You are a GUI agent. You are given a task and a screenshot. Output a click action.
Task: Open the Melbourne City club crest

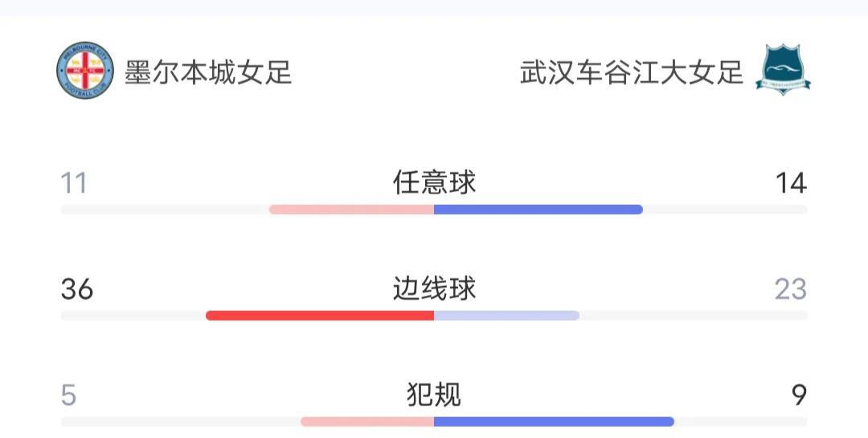85,71
